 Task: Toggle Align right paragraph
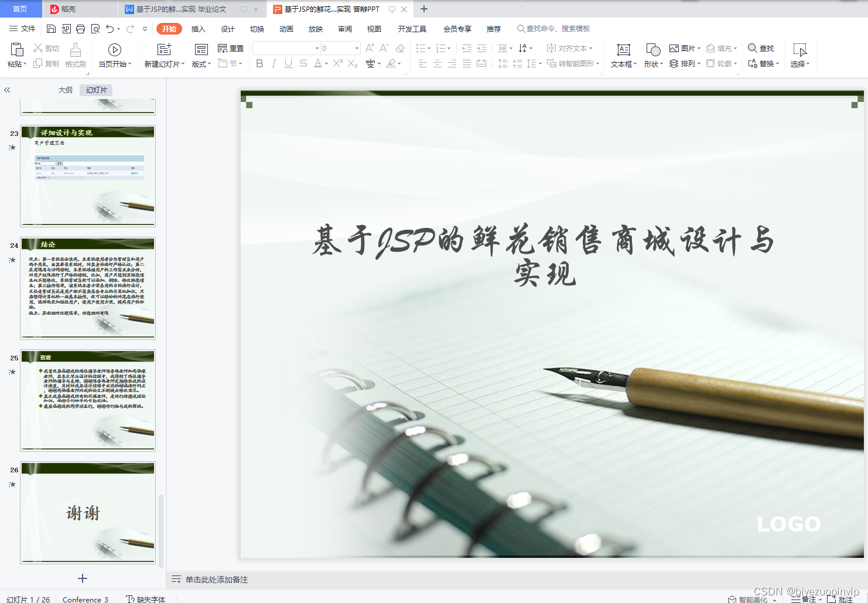(x=452, y=63)
